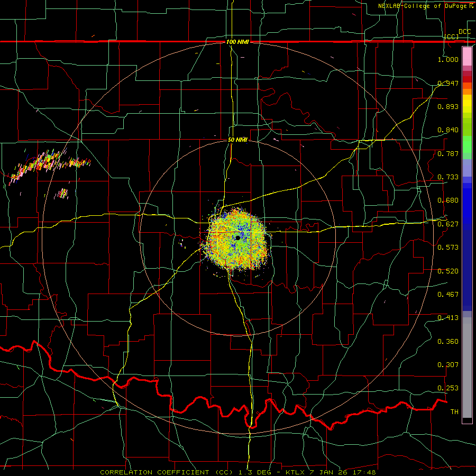476x476 pixels.
Task: Click the yellow segment of the color scale
Action: (467, 104)
